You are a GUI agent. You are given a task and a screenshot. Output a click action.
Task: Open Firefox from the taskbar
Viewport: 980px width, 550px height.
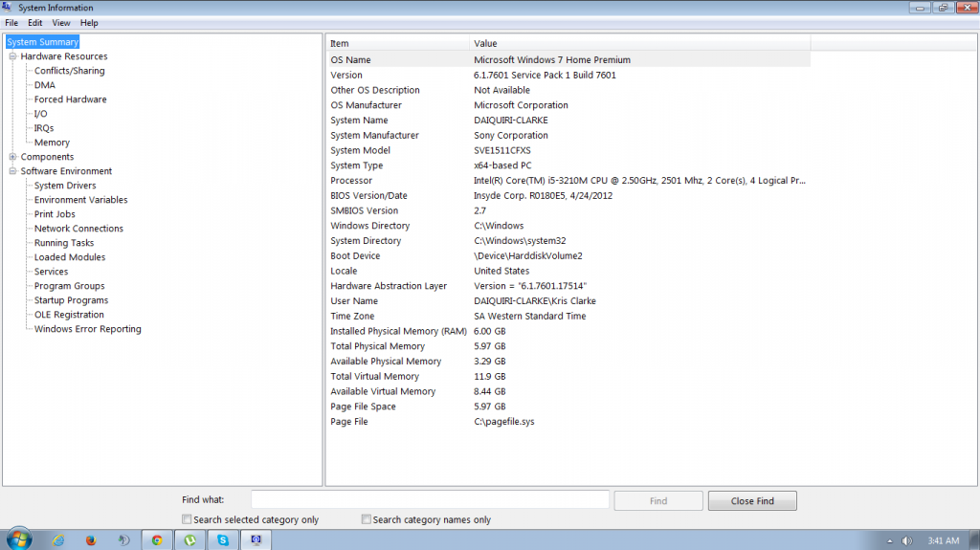pos(91,540)
